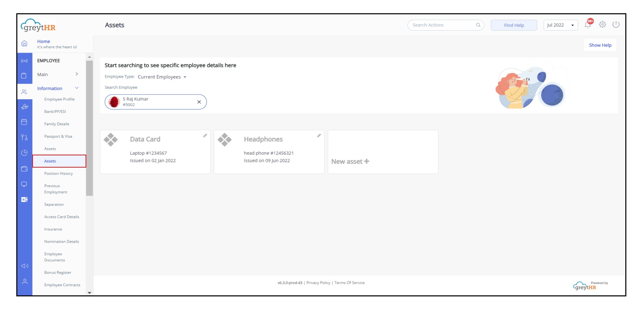Open the Current Employees type dropdown
644x311 pixels.
pyautogui.click(x=162, y=77)
